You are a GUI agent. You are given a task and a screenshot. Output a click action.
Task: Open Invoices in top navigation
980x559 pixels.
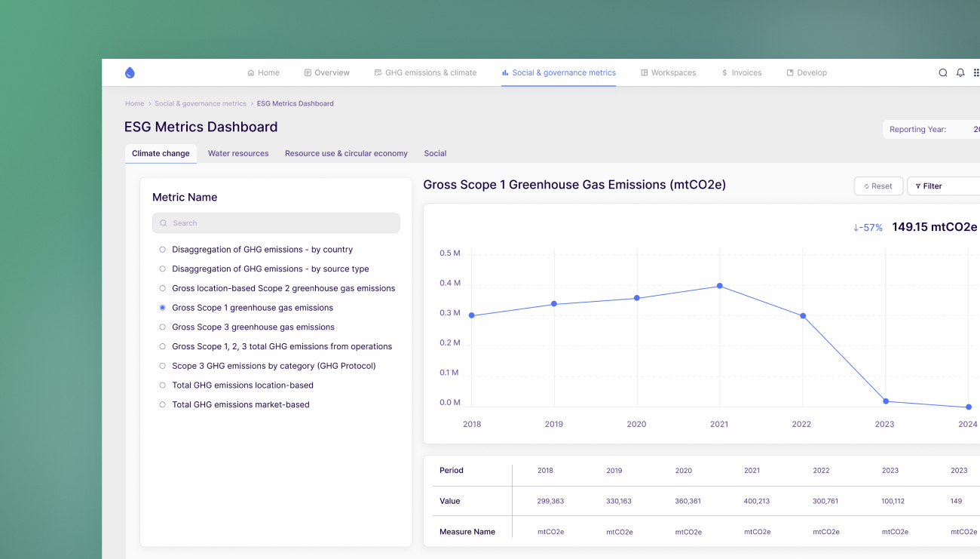coord(741,72)
